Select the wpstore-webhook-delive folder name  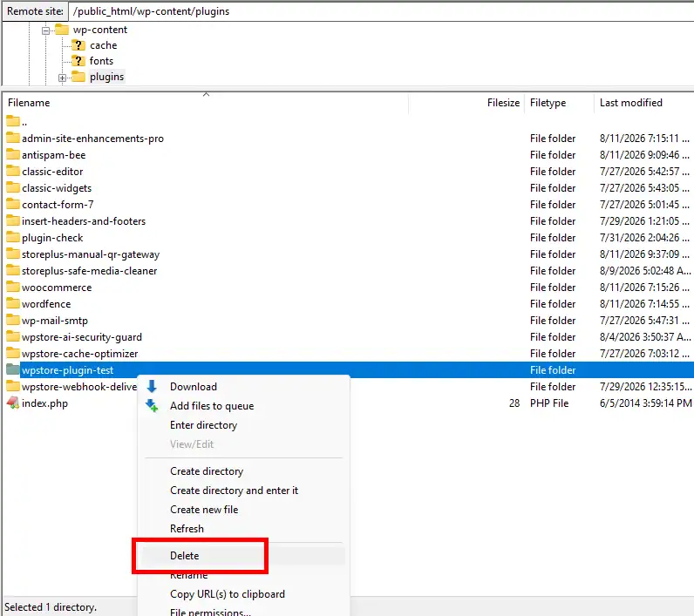[x=79, y=387]
